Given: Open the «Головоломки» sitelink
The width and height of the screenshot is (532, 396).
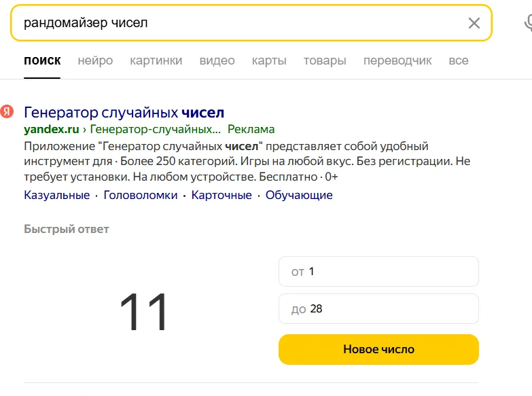Looking at the screenshot, I should coord(141,195).
